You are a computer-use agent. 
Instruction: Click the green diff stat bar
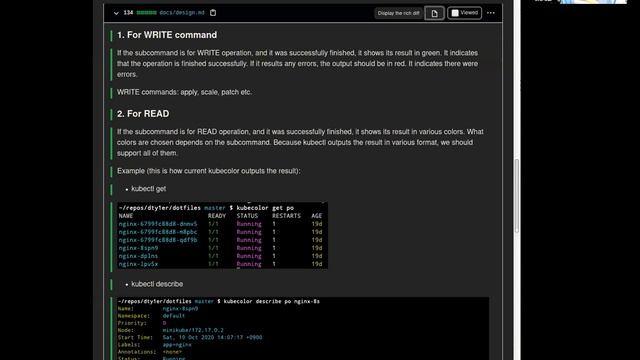click(147, 13)
